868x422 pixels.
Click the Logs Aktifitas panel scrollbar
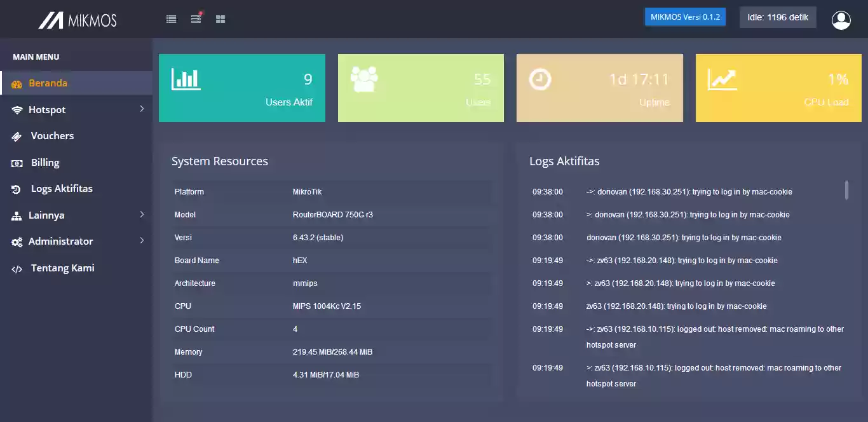click(x=846, y=190)
